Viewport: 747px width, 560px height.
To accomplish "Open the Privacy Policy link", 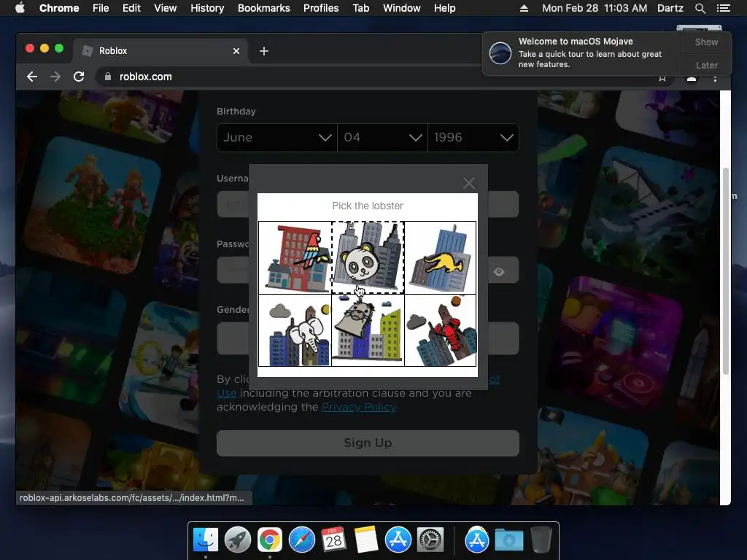I will pyautogui.click(x=359, y=407).
